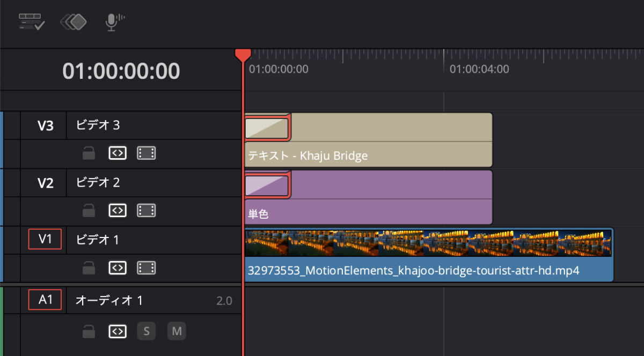The width and height of the screenshot is (644, 356).
Task: Lock the Video 2 track
Action: 89,211
